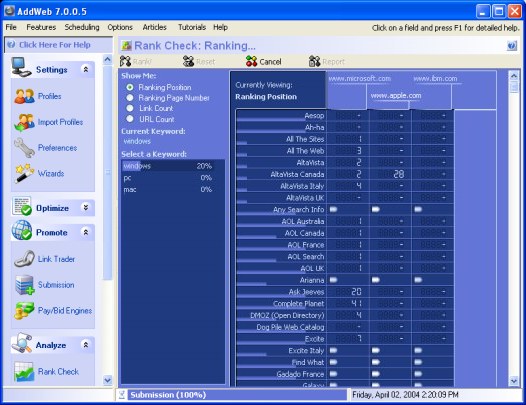Select the www.microsoft.com column tab

[x=360, y=79]
